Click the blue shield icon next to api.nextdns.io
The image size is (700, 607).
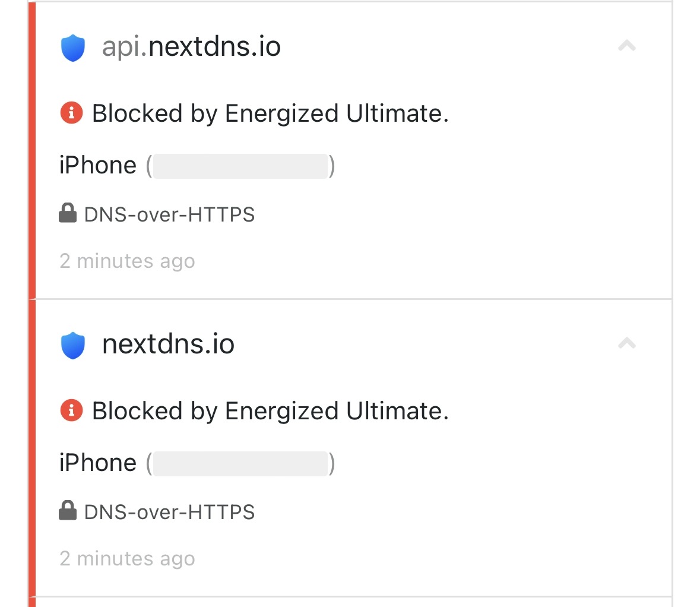click(72, 48)
